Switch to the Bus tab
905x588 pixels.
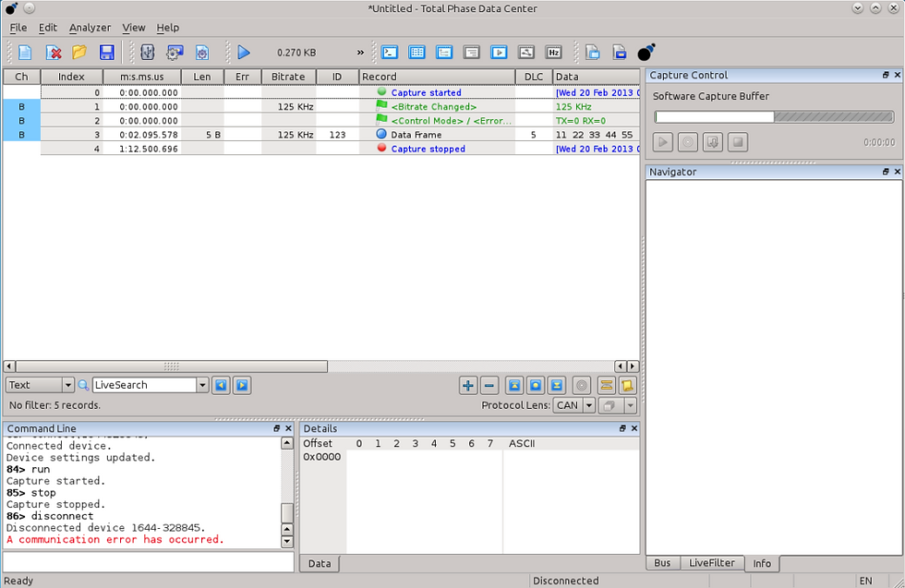tap(663, 562)
